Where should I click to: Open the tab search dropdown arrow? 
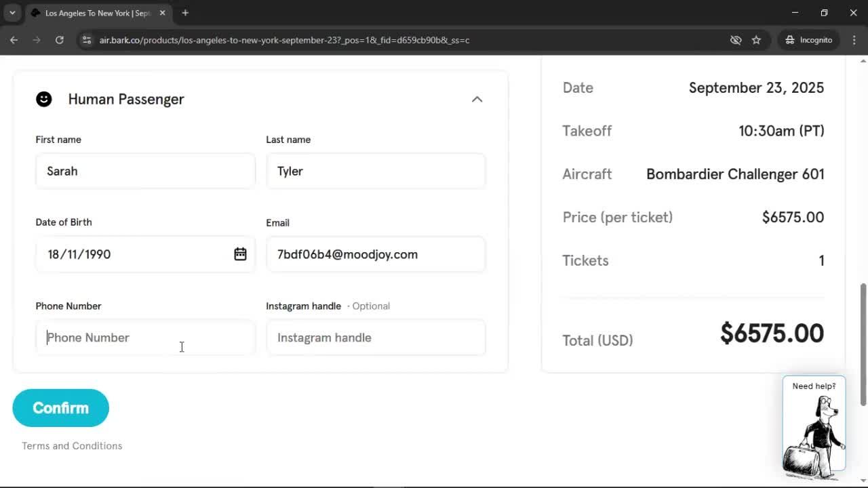(12, 13)
